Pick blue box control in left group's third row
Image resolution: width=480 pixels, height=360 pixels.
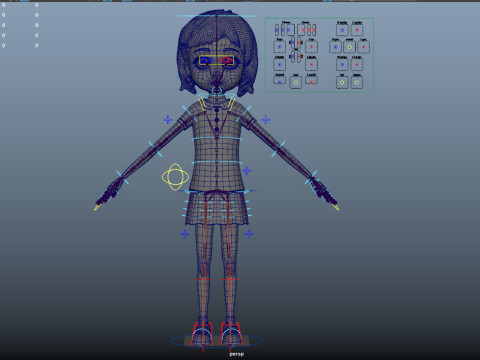[x=279, y=64]
